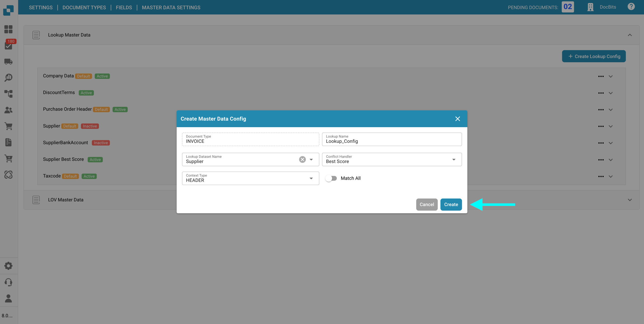Open the Context Type dropdown
This screenshot has width=644, height=324.
(311, 178)
